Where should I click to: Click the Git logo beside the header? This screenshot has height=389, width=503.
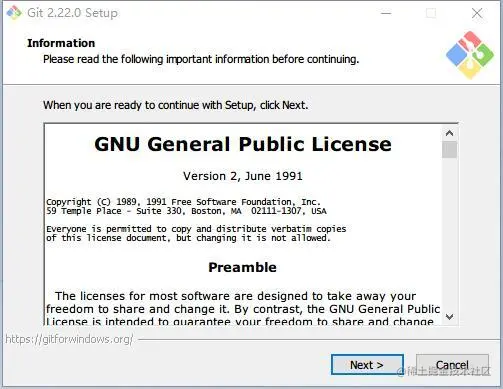click(x=470, y=55)
